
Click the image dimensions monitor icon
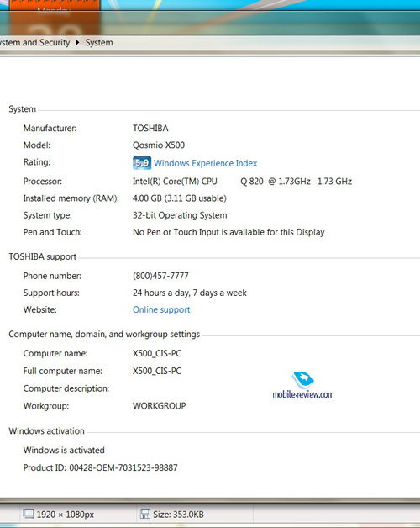(29, 514)
